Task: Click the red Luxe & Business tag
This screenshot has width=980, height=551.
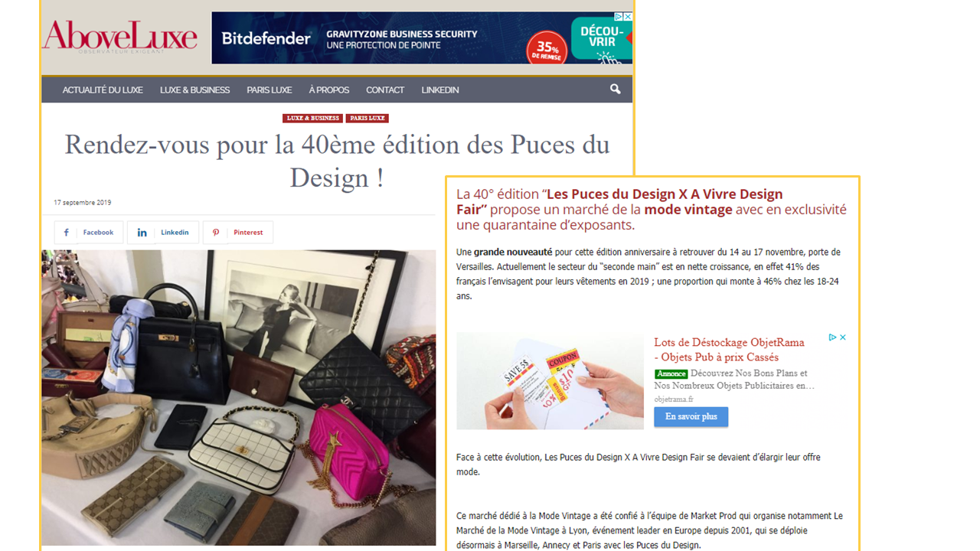Action: (x=312, y=119)
